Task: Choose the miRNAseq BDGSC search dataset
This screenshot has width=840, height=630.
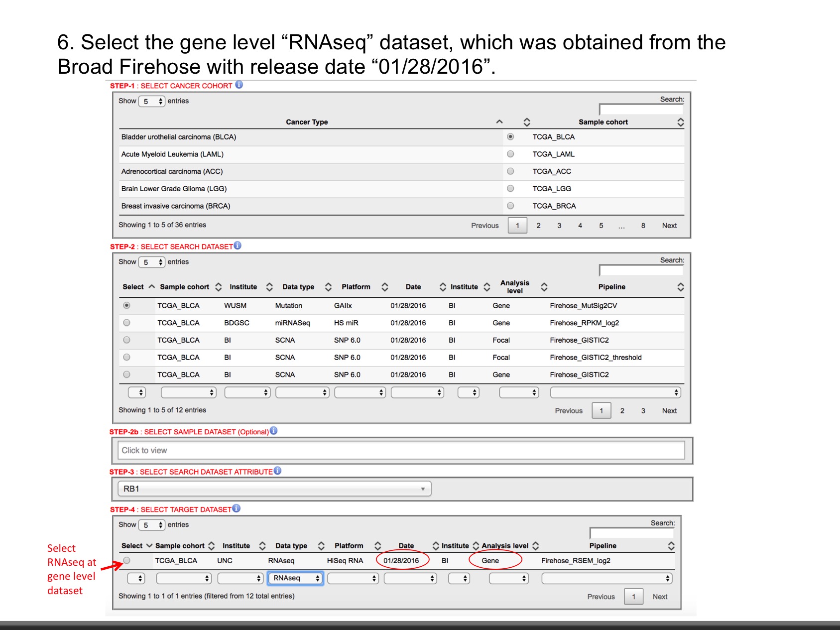Action: point(127,323)
